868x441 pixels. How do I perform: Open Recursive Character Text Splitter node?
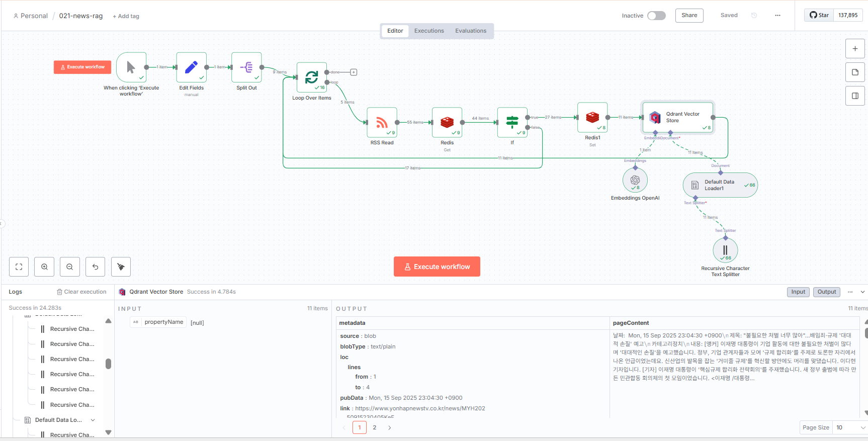726,250
